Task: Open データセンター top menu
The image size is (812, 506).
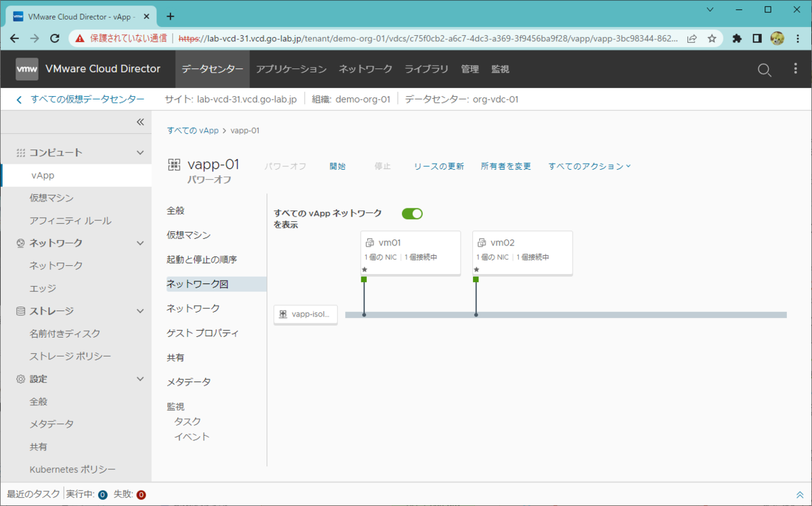Action: point(212,69)
